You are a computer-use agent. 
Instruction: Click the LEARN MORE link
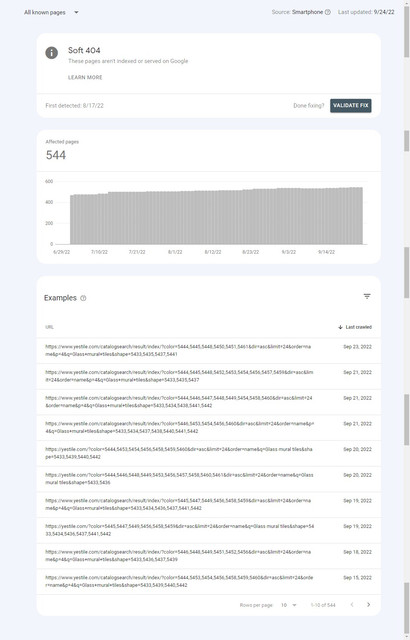[85, 77]
